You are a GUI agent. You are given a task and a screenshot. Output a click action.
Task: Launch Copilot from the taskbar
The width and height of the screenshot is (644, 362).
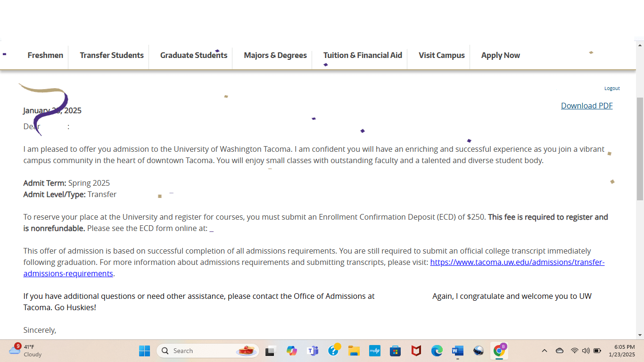point(292,351)
